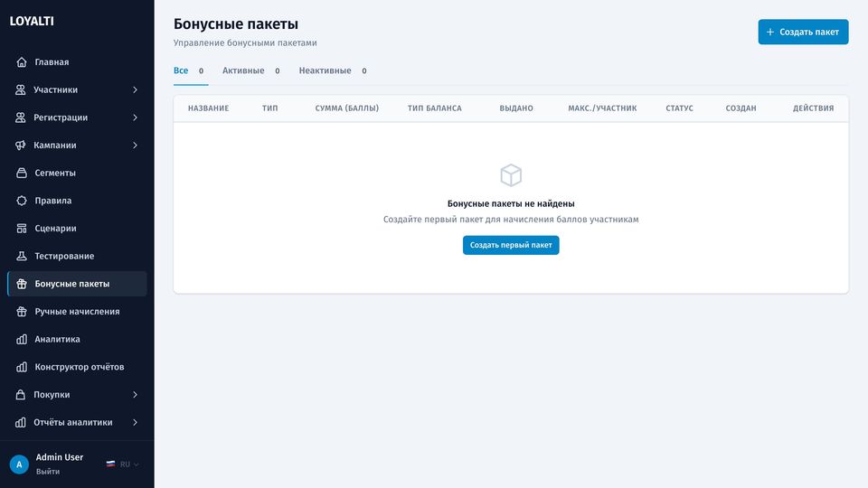Open Конструктор отчётов in the sidebar
868x488 pixels.
[77, 367]
